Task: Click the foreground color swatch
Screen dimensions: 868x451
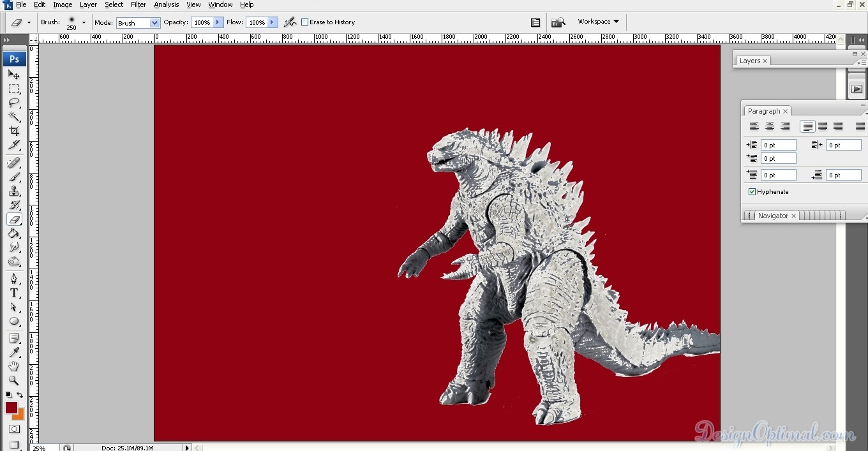Action: pos(11,408)
